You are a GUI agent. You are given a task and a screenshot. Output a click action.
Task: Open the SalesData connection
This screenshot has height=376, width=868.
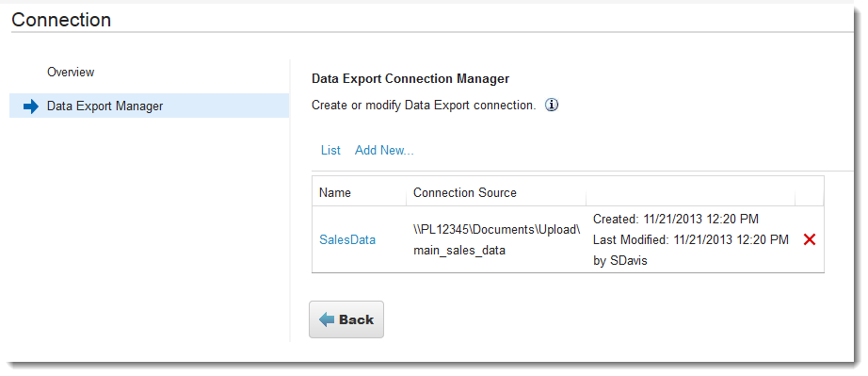point(347,239)
